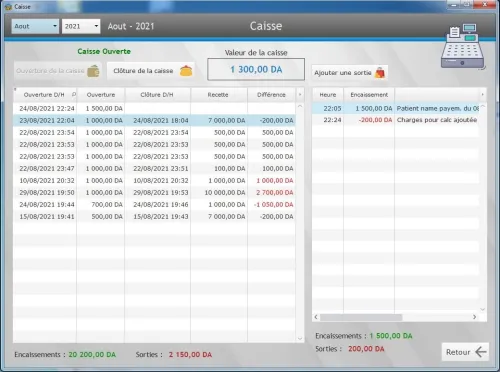
Task: Select the row opened 22/08/2021 23:47
Action: 154,168
